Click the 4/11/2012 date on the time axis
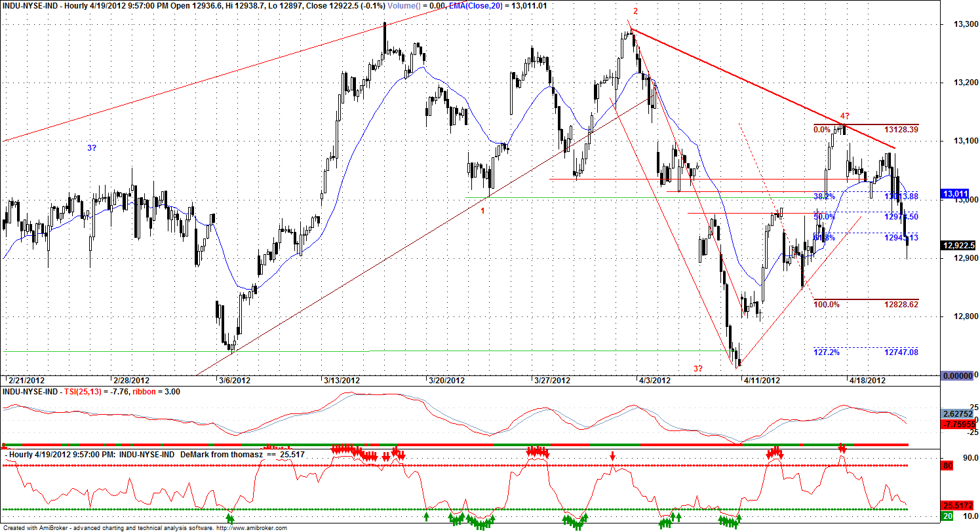 coord(762,380)
